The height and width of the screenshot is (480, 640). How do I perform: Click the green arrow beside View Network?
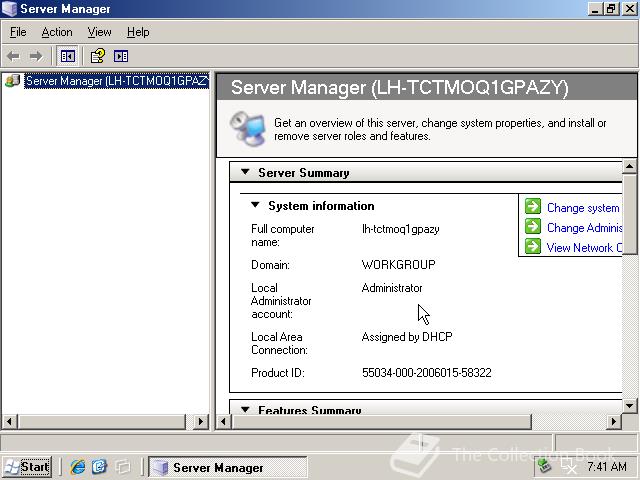[x=533, y=246]
